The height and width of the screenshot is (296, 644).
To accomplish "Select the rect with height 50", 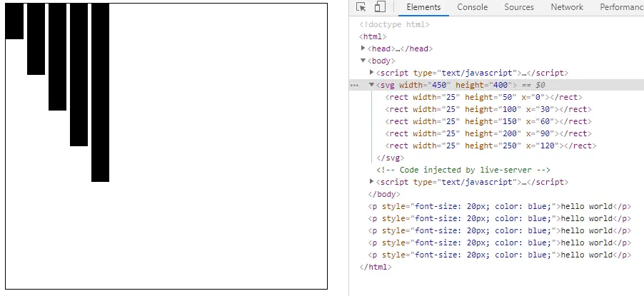I will click(483, 97).
